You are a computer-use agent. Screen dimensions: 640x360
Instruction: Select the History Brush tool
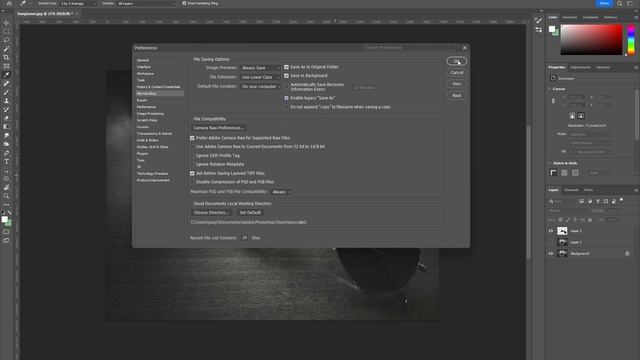[x=6, y=109]
